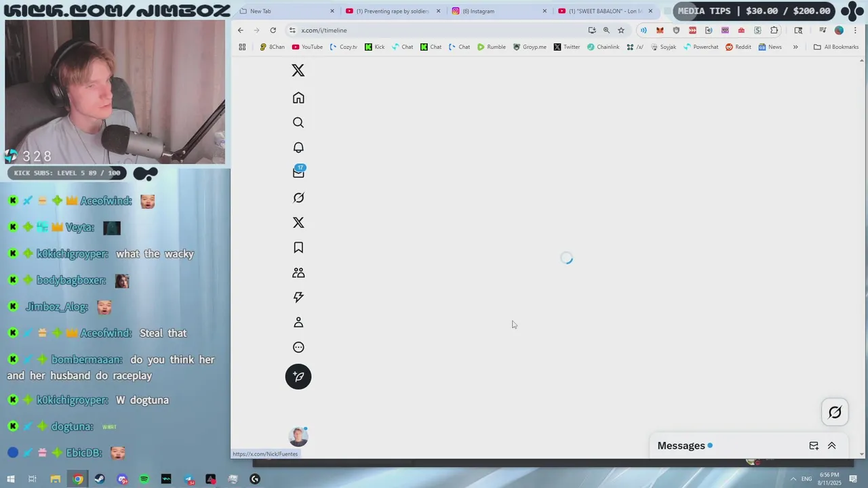The width and height of the screenshot is (868, 488).
Task: Go to Home in X sidebar
Action: click(x=298, y=98)
